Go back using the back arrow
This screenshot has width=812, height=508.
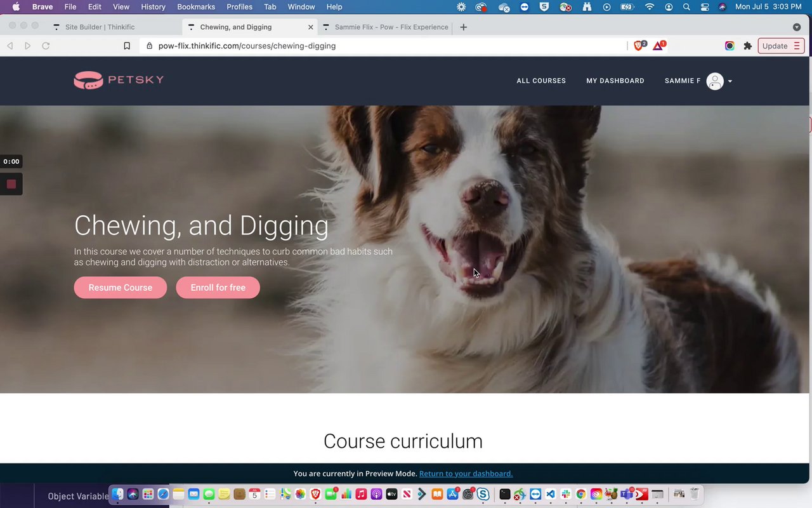point(10,46)
